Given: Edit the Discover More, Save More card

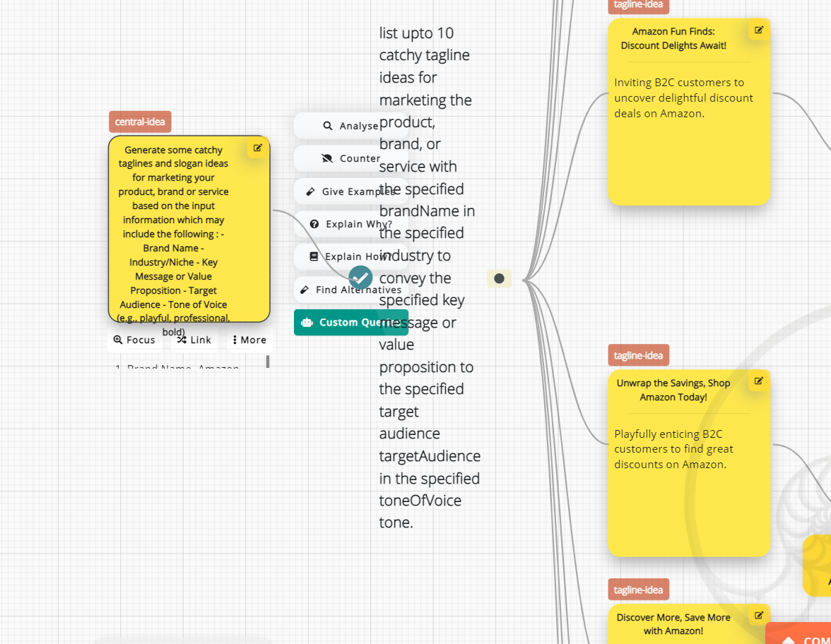Looking at the screenshot, I should (759, 616).
